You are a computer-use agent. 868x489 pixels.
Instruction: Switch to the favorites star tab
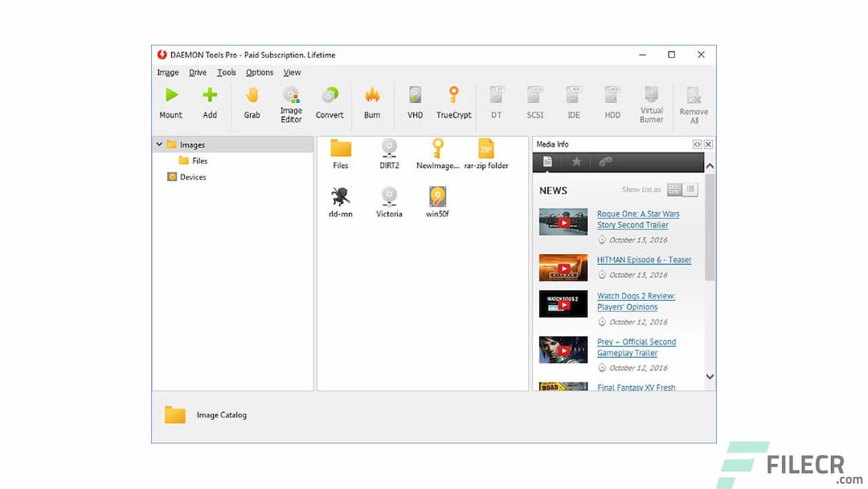[x=576, y=162]
